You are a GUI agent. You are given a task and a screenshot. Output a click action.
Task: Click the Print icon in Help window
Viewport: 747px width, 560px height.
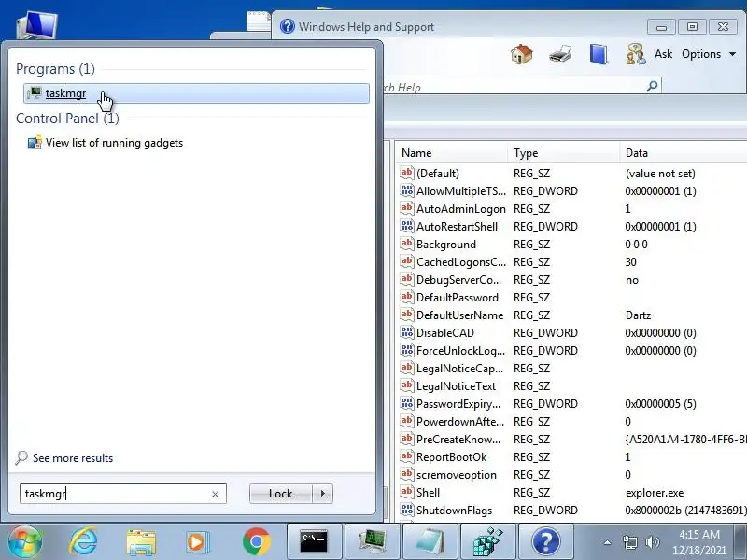[559, 54]
